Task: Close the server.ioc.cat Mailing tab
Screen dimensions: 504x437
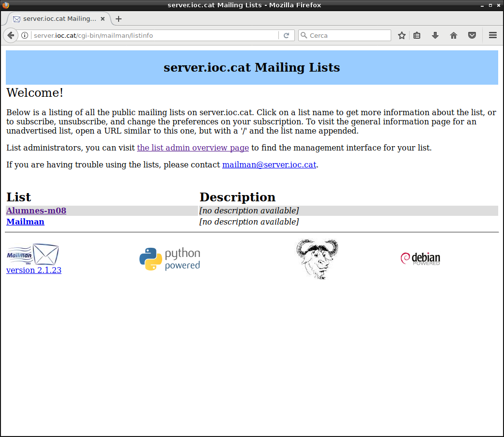Action: 103,19
